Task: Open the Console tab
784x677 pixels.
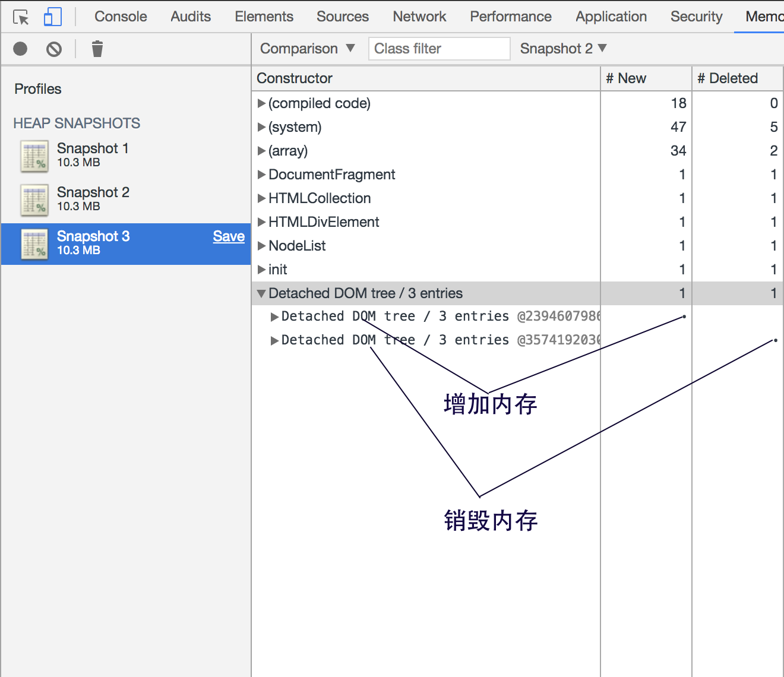Action: (121, 17)
